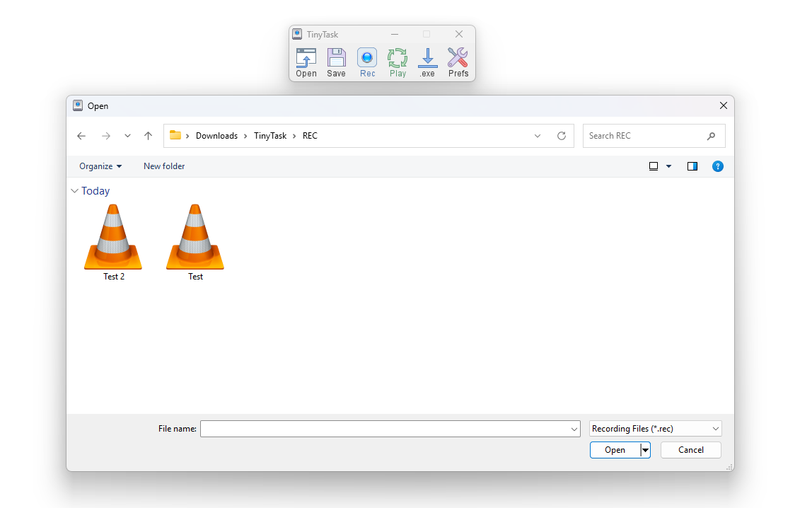The height and width of the screenshot is (508, 812).
Task: Click the TinyTask Play icon
Action: [x=398, y=63]
